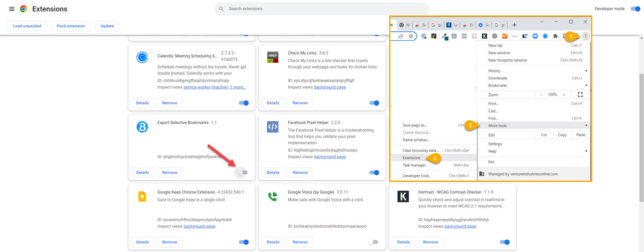Click the new tab plus button

pyautogui.click(x=514, y=25)
